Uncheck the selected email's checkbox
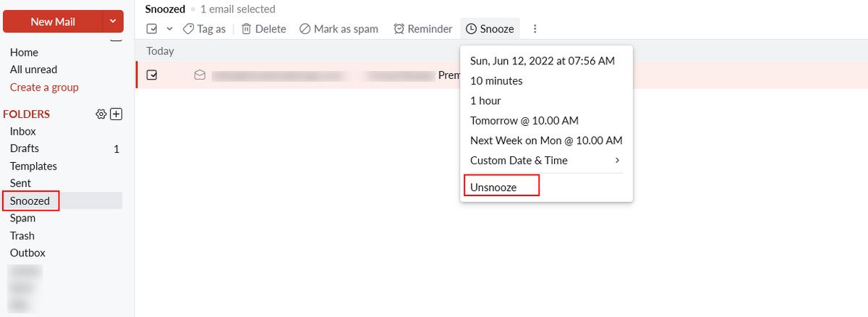The height and width of the screenshot is (317, 868). [x=152, y=75]
